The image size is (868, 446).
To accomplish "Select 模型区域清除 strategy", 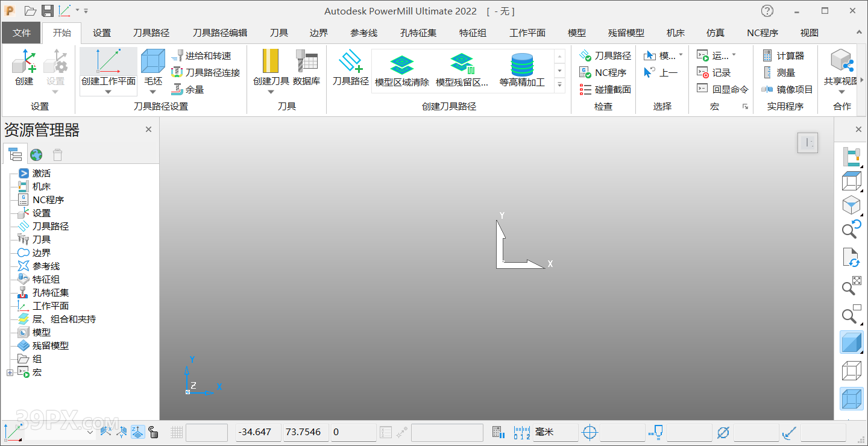I will (402, 71).
